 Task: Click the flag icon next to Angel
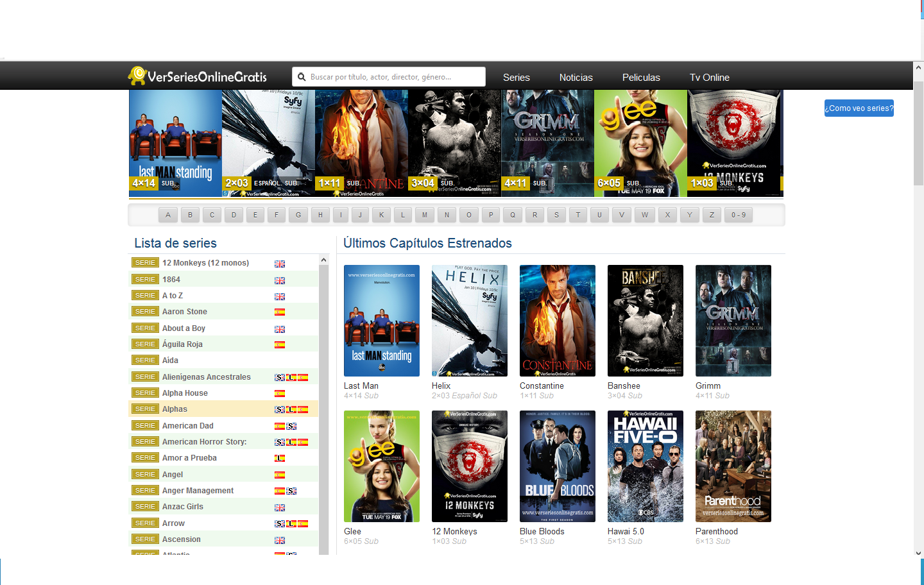(x=280, y=475)
